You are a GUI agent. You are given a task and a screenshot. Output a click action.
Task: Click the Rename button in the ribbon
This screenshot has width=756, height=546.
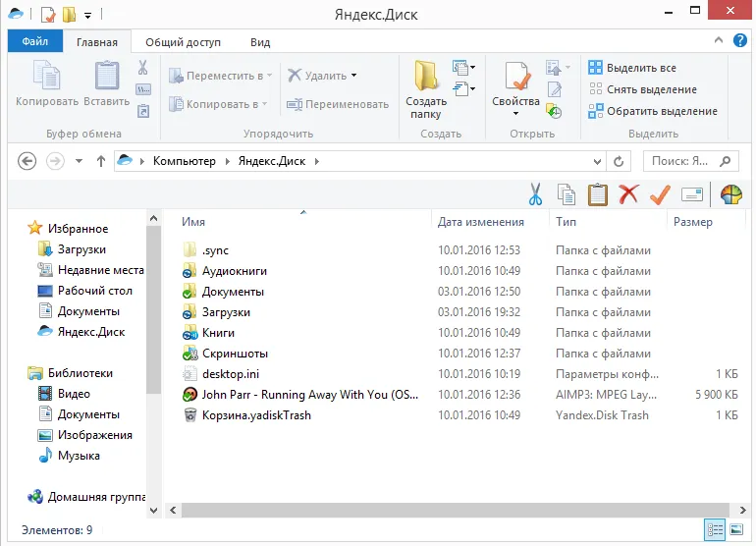(338, 104)
